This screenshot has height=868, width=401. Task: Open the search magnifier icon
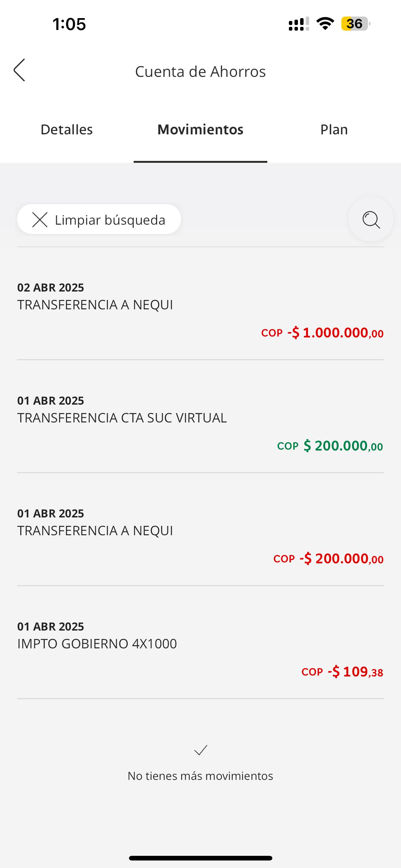point(371,220)
